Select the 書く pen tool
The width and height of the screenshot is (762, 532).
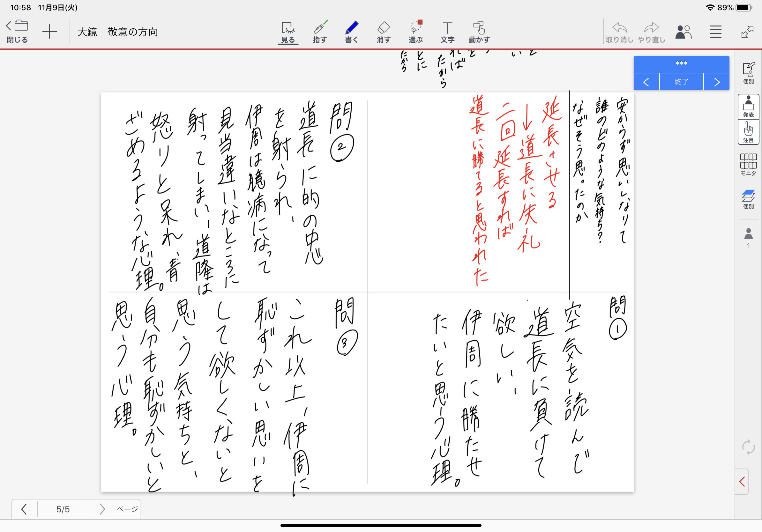[x=351, y=32]
